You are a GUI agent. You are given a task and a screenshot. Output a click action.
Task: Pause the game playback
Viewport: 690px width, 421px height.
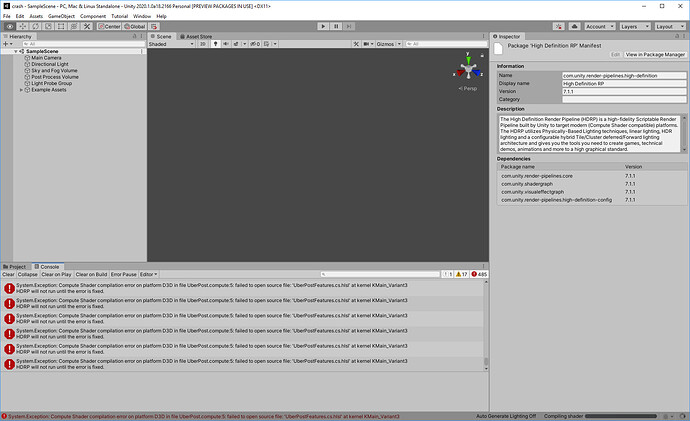point(336,26)
